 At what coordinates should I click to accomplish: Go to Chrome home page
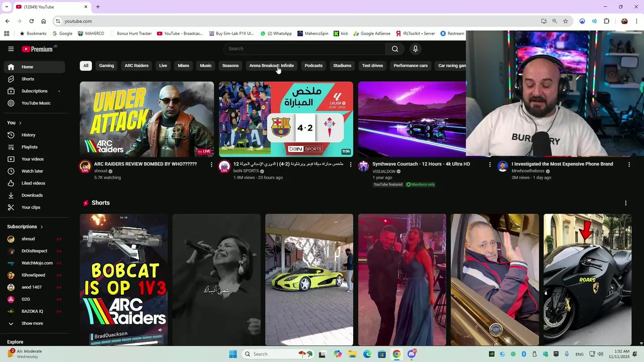coord(43,21)
